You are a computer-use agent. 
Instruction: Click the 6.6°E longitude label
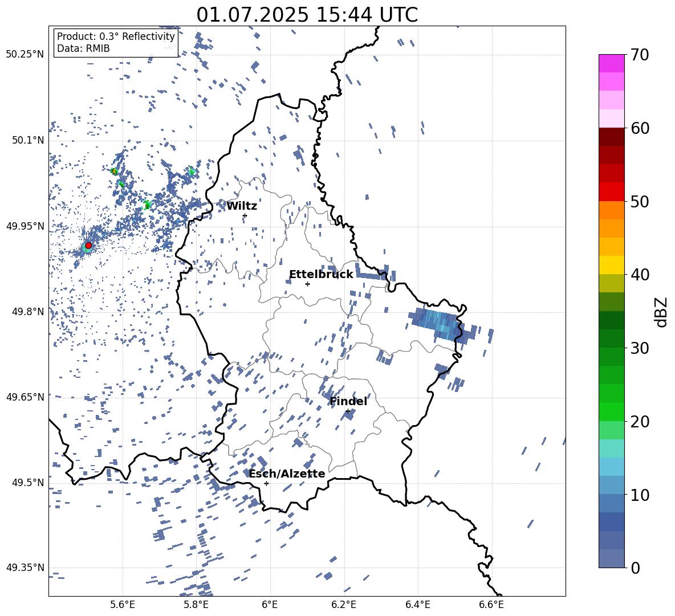click(491, 605)
